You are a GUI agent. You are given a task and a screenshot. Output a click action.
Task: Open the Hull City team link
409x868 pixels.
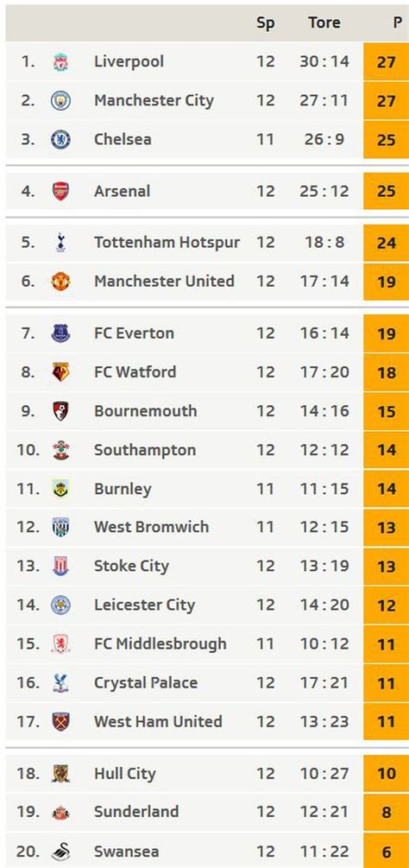tap(125, 774)
